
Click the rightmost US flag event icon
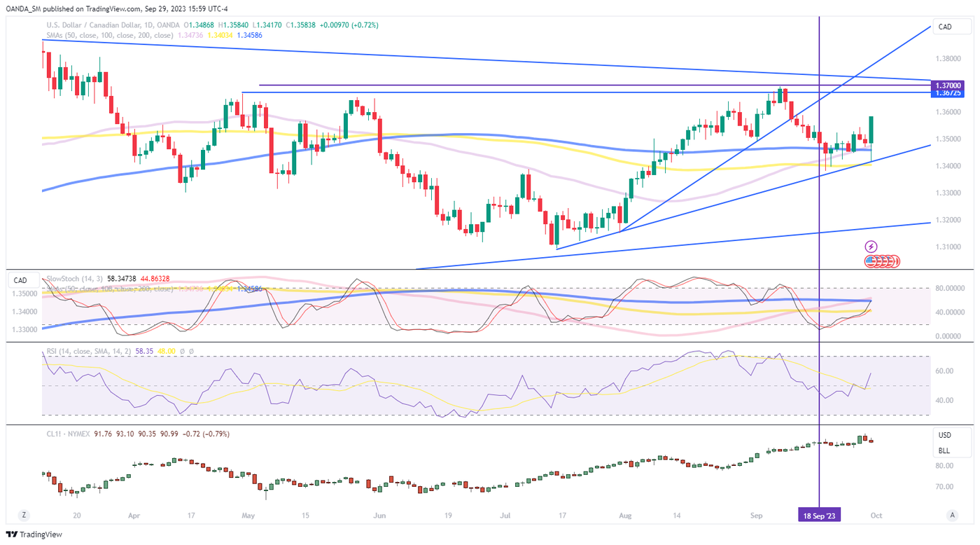[x=894, y=261]
